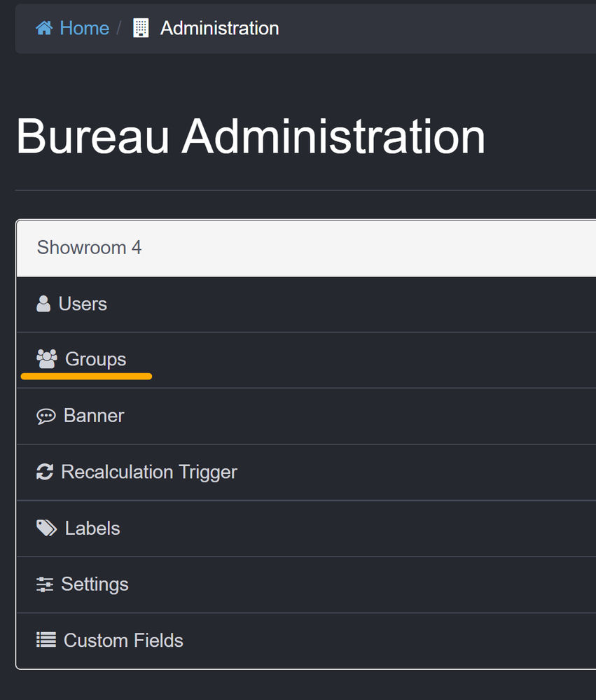
Task: Click the house icon in the breadcrumb
Action: (43, 27)
